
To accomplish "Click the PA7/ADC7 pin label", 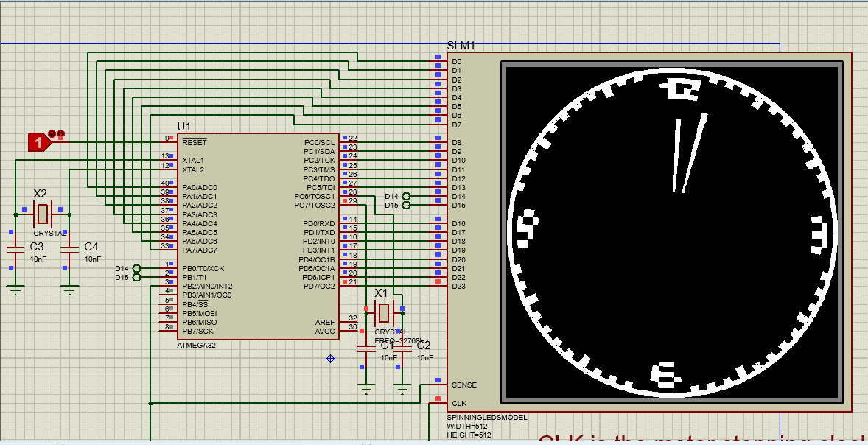I will [x=199, y=250].
